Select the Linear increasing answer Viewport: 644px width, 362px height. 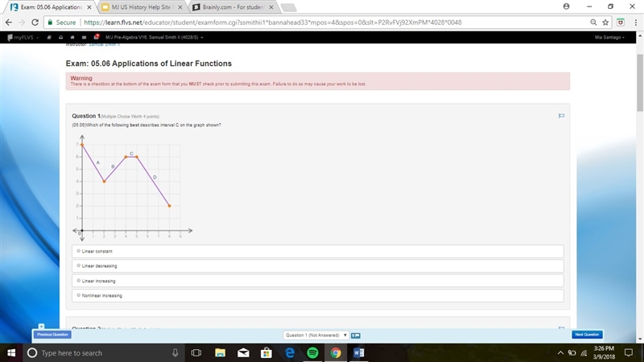click(318, 281)
